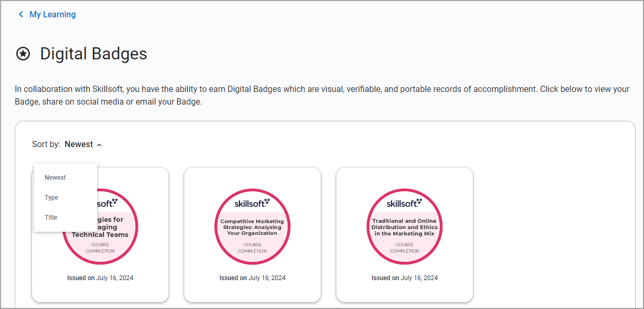Click the bold Newest sort-by value

tap(79, 144)
